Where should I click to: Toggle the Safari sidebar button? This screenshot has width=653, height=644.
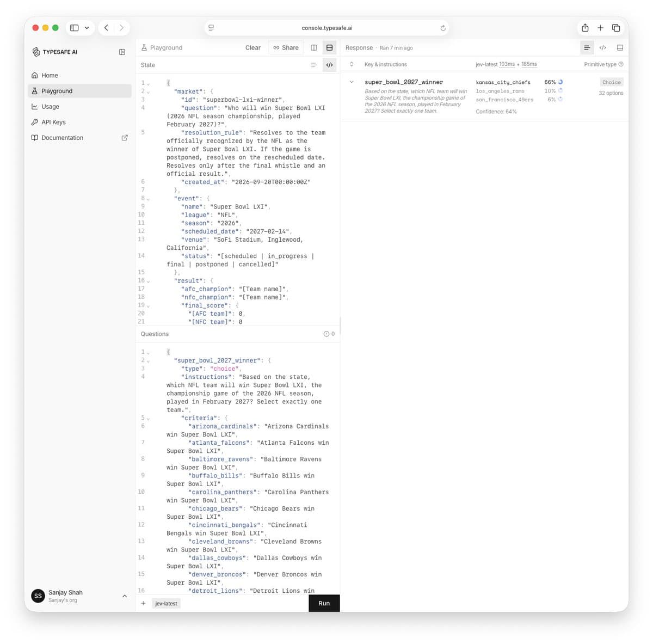pos(75,28)
